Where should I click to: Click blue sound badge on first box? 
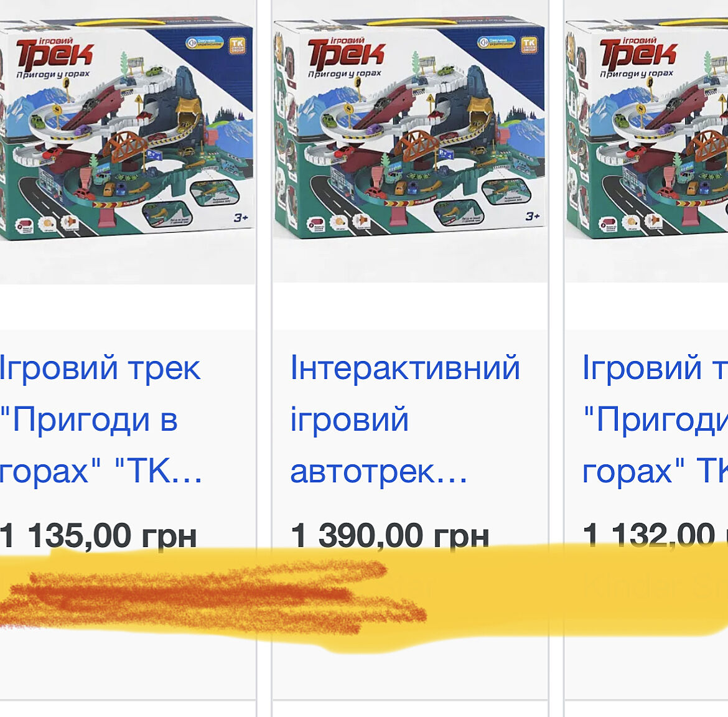[204, 43]
